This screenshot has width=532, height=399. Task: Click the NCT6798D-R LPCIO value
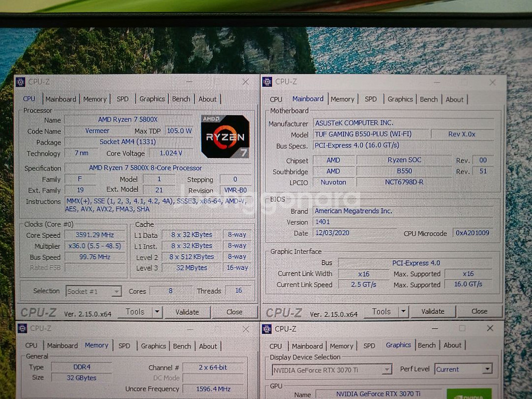coord(404,182)
